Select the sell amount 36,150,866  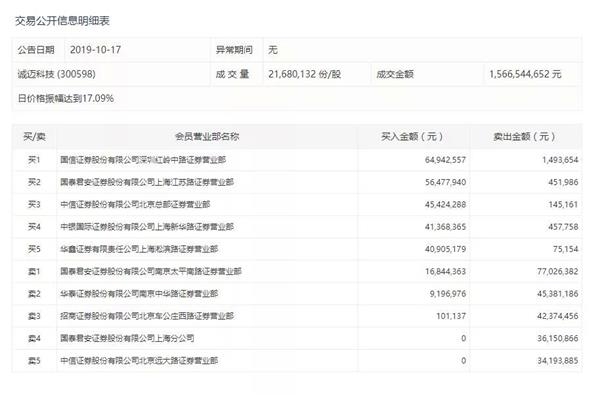pyautogui.click(x=558, y=338)
